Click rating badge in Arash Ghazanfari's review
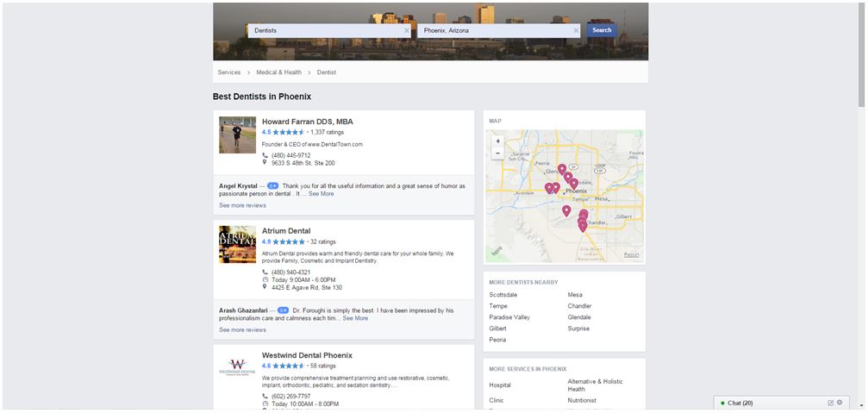Image resolution: width=868 pixels, height=413 pixels. point(283,310)
